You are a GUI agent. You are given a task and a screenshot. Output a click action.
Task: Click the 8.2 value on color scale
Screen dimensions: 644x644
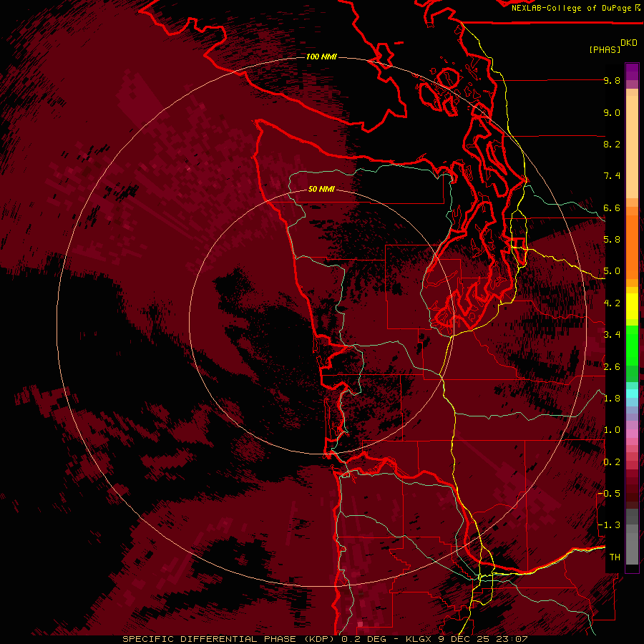pyautogui.click(x=612, y=144)
